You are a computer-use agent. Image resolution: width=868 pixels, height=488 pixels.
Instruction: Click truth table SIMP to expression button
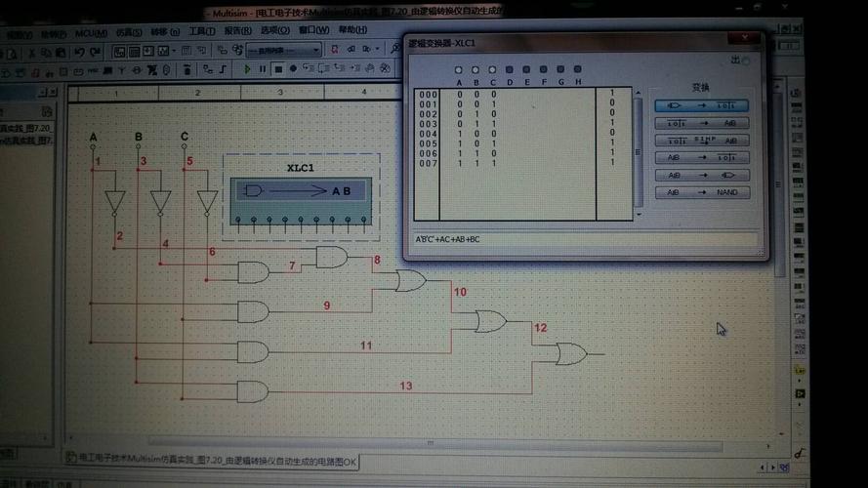[x=702, y=141]
